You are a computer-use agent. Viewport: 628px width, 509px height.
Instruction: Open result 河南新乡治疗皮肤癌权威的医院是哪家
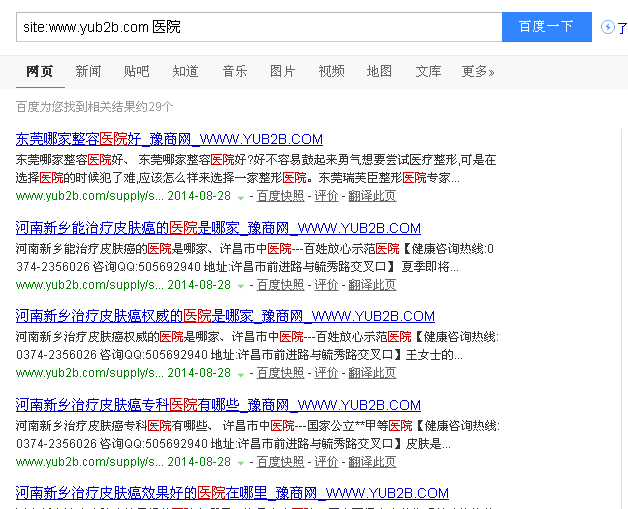pyautogui.click(x=225, y=316)
